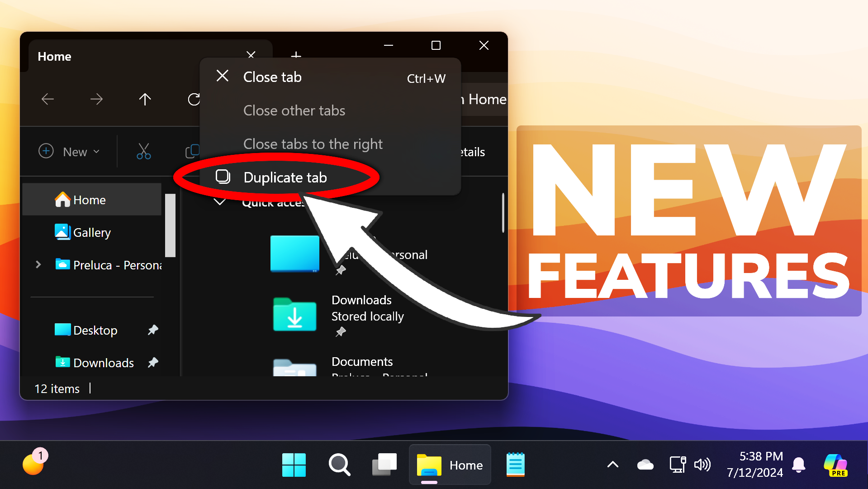Click the up one level arrow
Screen dimensions: 868x489
(145, 99)
